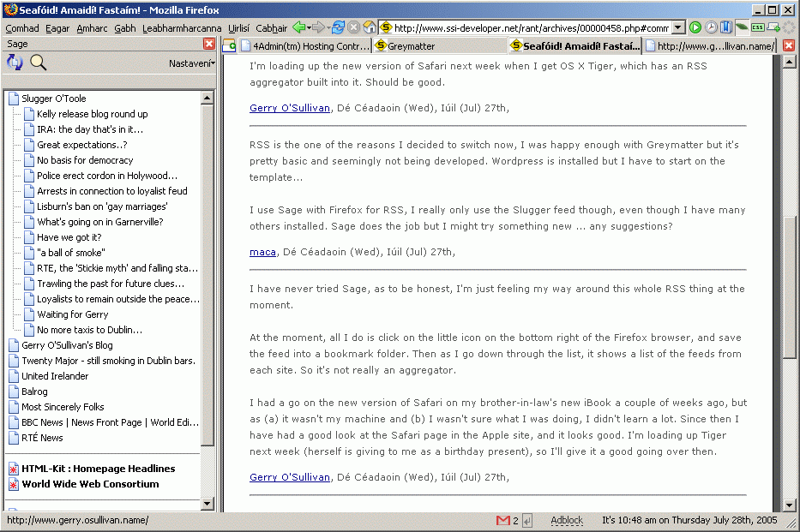Viewport: 800px width, 532px height.
Task: Click the grey Stop loading icon
Action: coord(353,27)
